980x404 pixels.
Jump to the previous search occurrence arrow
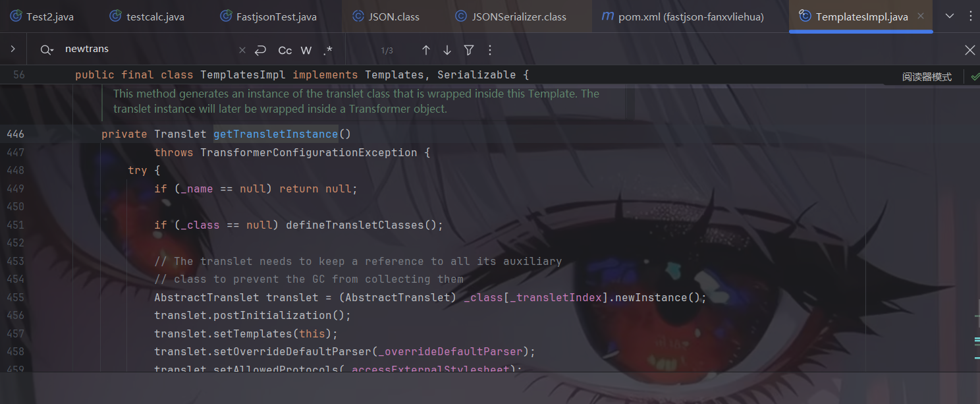[426, 50]
